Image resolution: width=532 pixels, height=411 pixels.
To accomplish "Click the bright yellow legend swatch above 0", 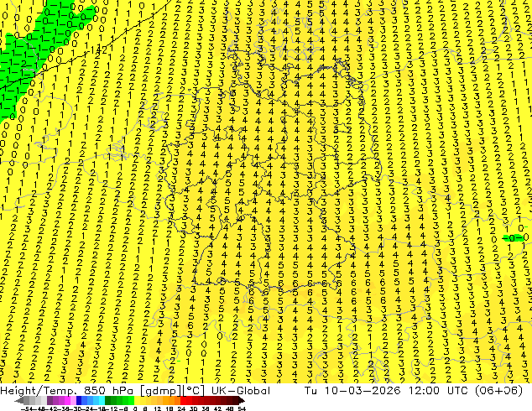I will pos(137,400).
